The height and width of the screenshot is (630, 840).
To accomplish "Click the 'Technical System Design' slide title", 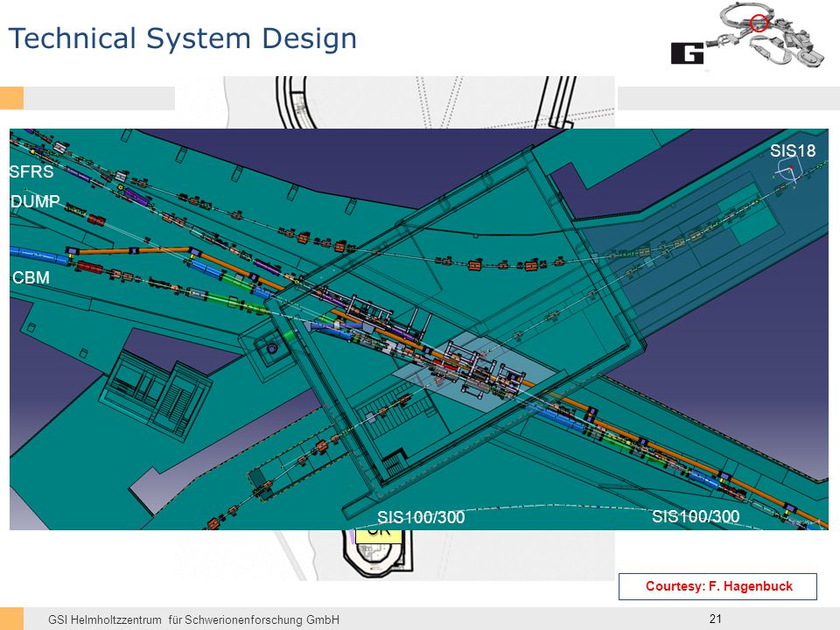I will (x=183, y=39).
